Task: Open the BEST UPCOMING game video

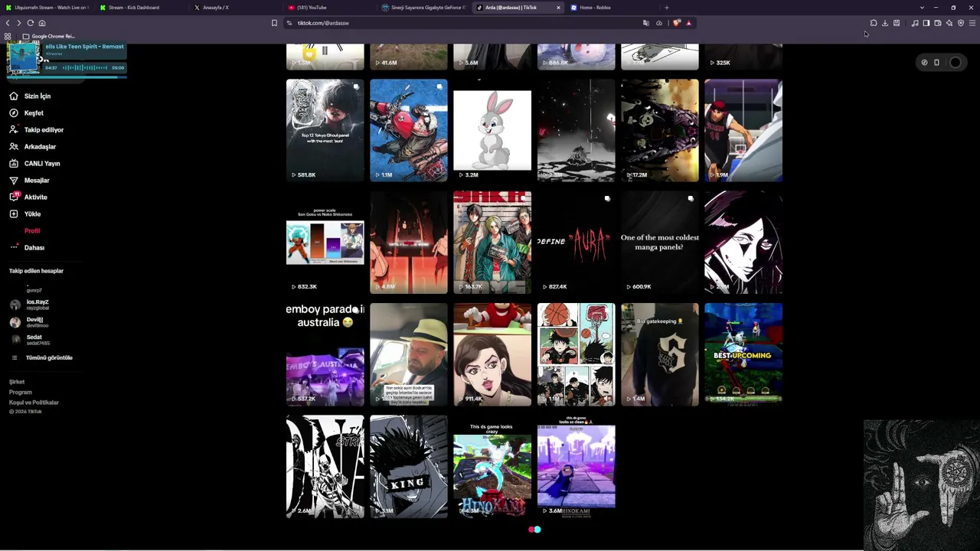Action: pyautogui.click(x=743, y=354)
